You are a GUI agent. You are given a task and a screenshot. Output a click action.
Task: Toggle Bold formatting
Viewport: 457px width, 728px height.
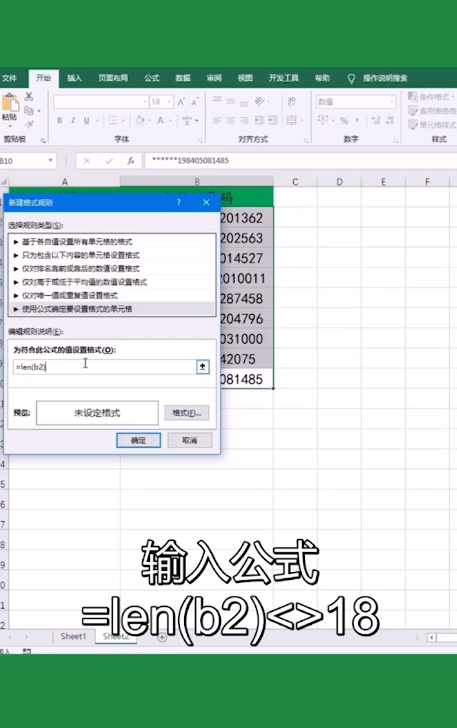[59, 120]
